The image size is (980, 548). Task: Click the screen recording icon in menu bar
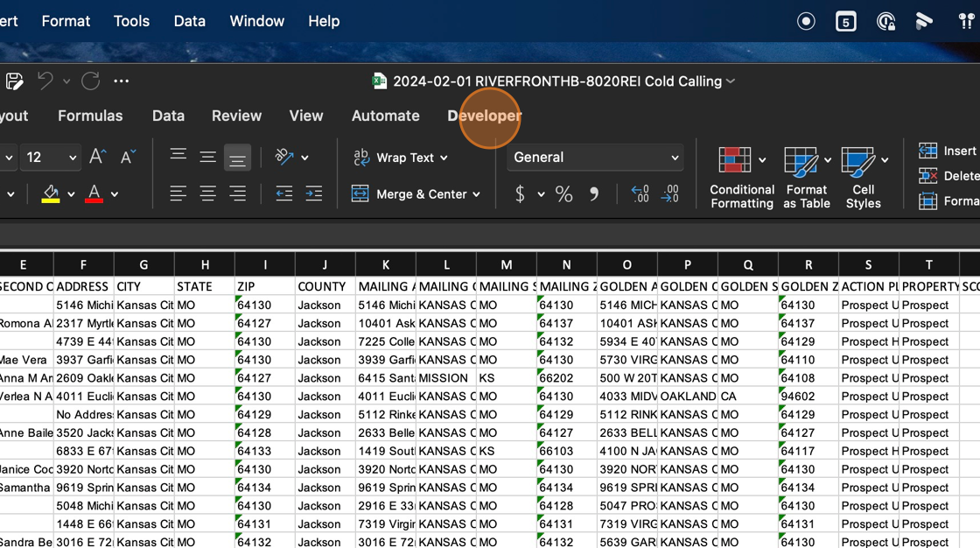(x=806, y=21)
